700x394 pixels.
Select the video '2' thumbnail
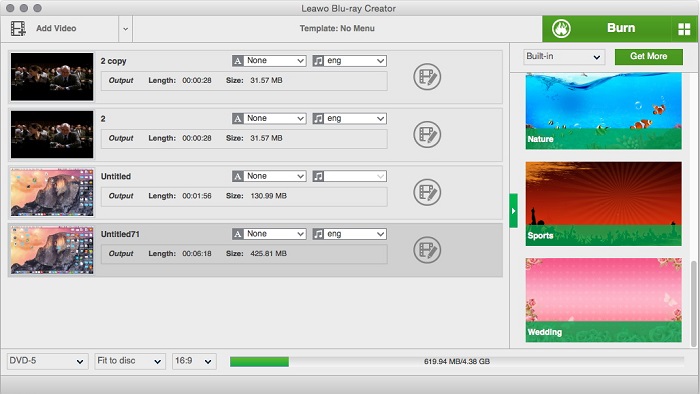(x=52, y=134)
